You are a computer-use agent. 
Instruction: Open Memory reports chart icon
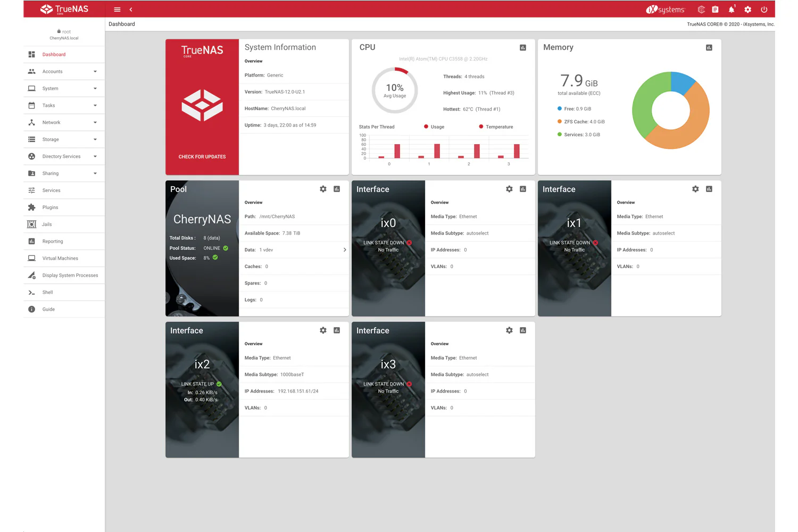point(709,47)
